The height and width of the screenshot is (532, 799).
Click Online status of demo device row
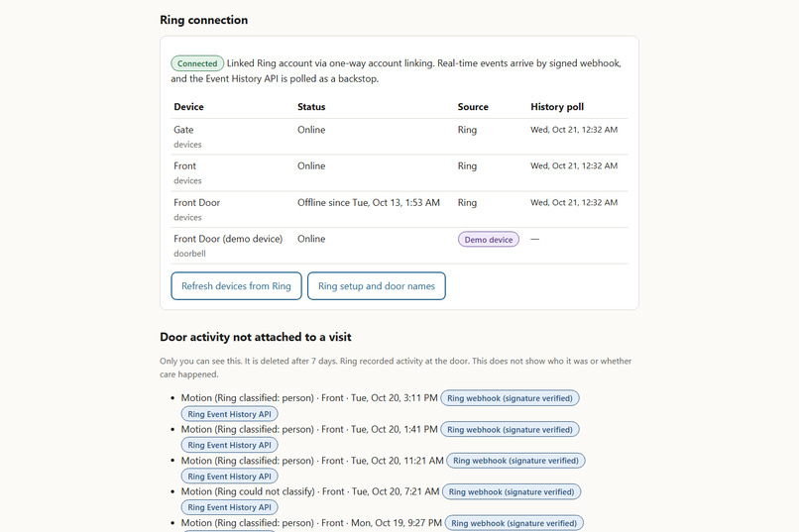[x=311, y=239]
